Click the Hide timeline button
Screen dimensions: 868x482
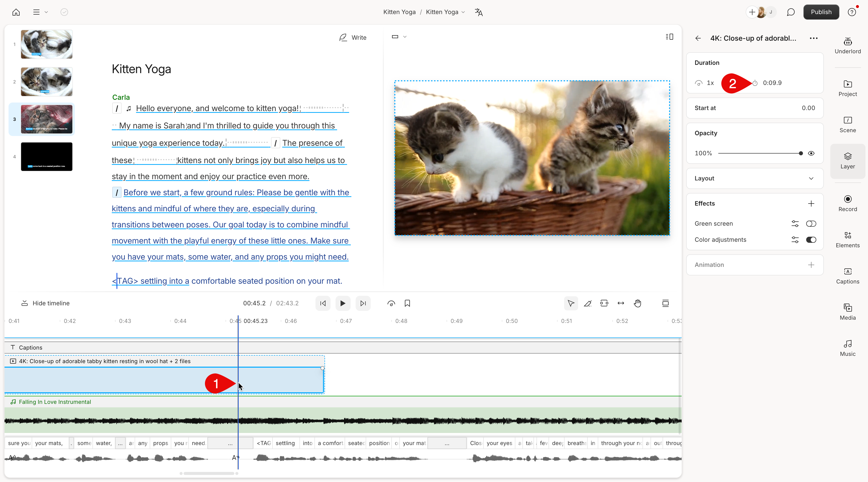[x=45, y=303]
